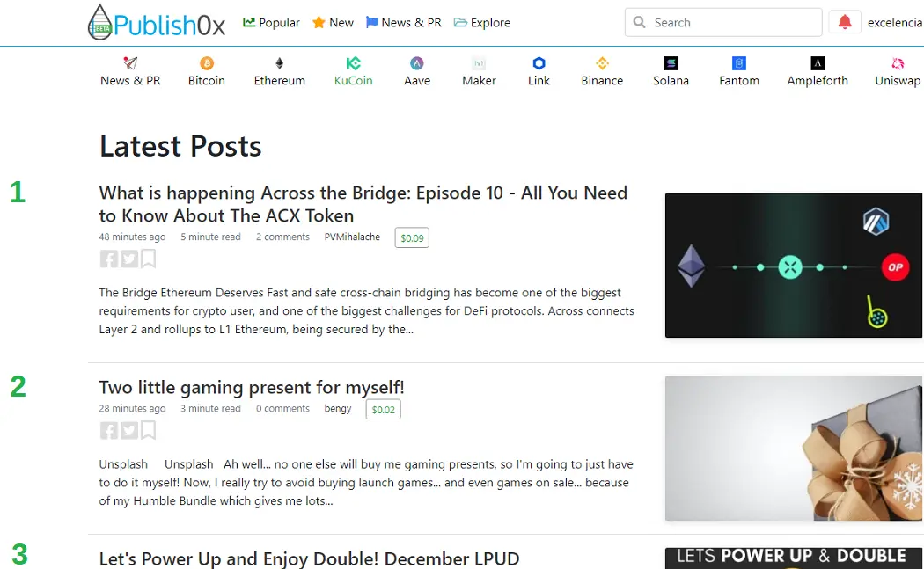Open the Uniswap category label
The height and width of the screenshot is (569, 924).
tap(898, 81)
